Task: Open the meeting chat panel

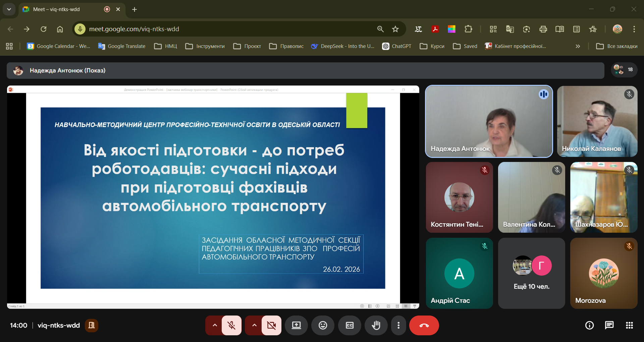Action: [609, 325]
